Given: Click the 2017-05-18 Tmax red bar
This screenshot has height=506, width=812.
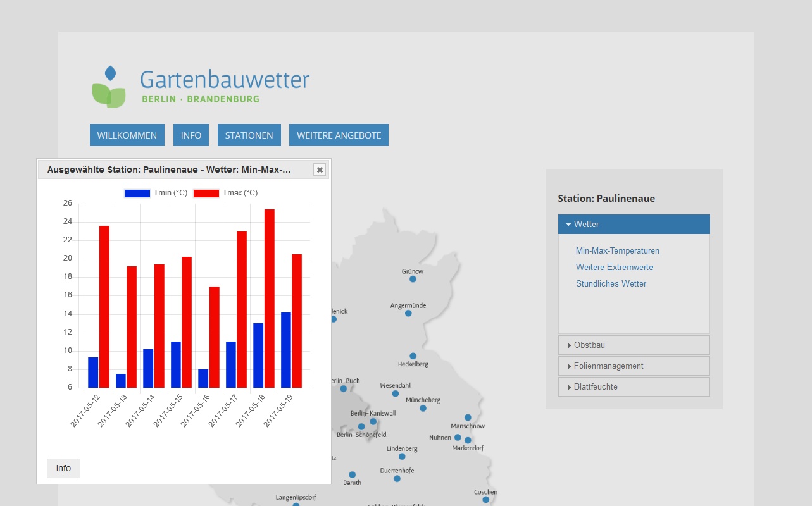Looking at the screenshot, I should tap(269, 298).
